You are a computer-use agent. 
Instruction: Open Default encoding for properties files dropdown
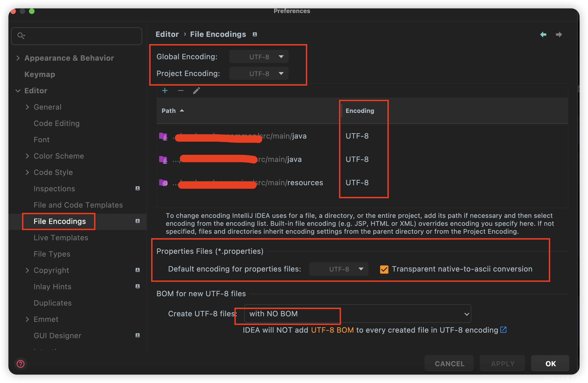coord(345,269)
